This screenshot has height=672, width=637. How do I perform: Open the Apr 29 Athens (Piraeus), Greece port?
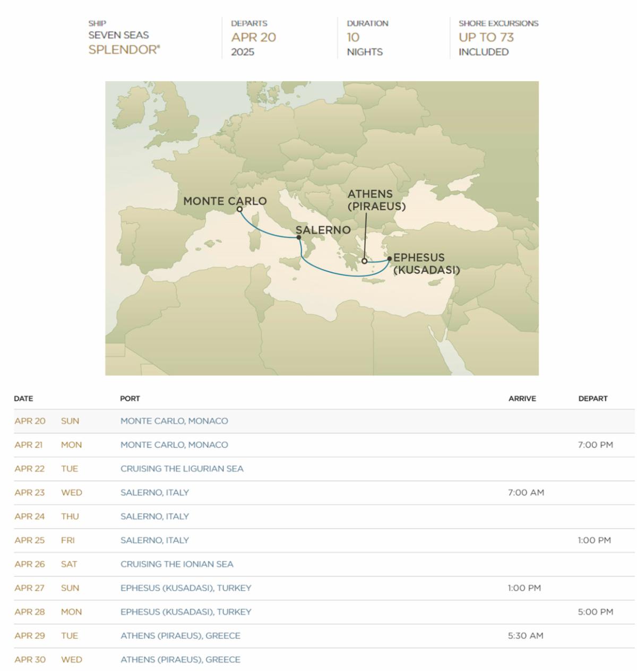coord(180,636)
